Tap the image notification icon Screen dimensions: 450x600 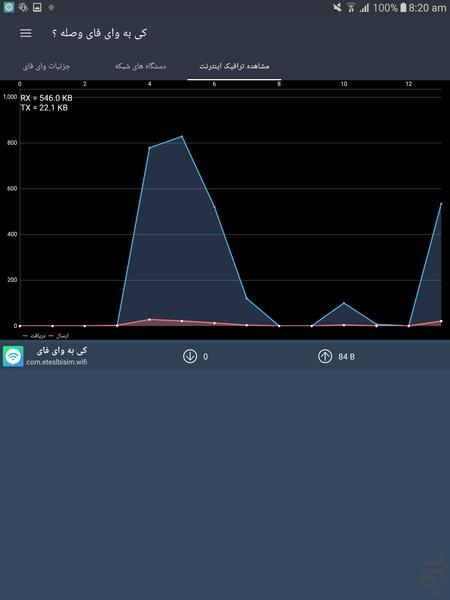(37, 7)
